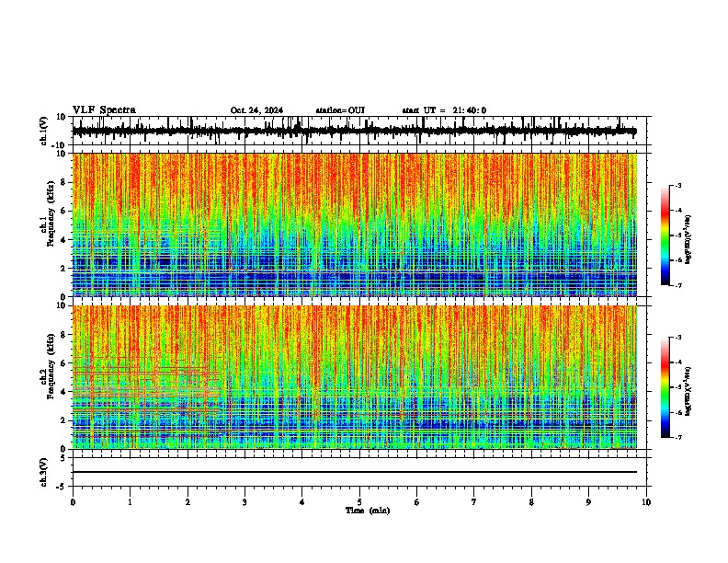Screen dimensions: 728x563
Task: Click the "5" tick on ch.3(V) axis
Action: (x=64, y=458)
